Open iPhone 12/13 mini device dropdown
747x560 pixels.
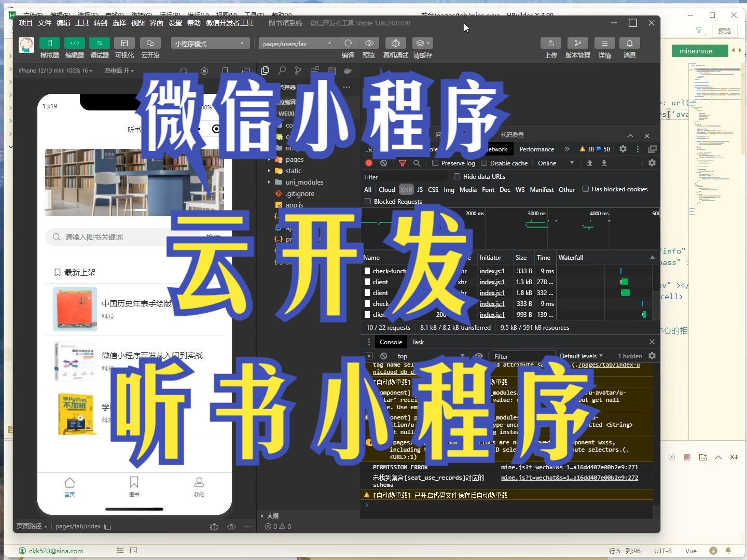[x=55, y=71]
